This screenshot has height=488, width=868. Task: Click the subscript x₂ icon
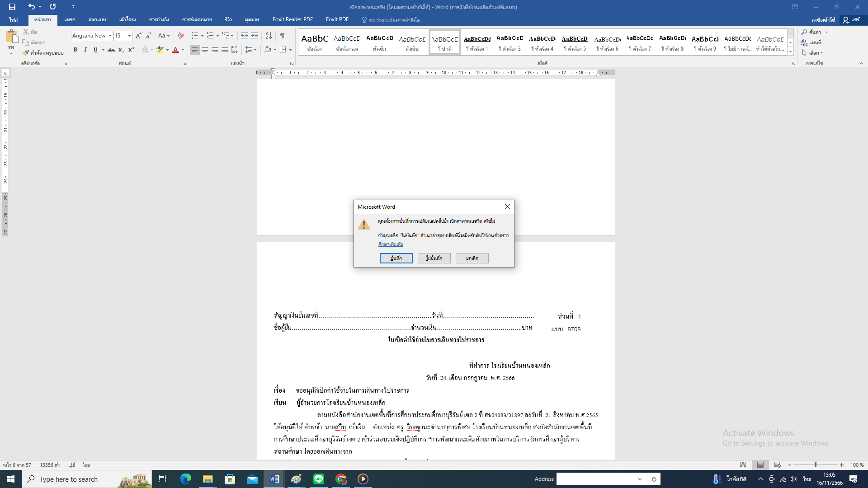click(x=121, y=50)
